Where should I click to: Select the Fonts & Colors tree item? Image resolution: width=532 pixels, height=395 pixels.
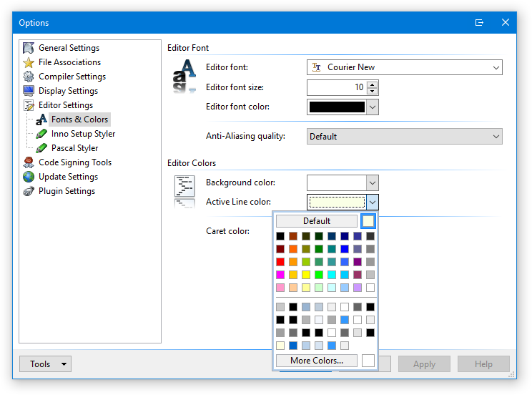click(x=79, y=120)
